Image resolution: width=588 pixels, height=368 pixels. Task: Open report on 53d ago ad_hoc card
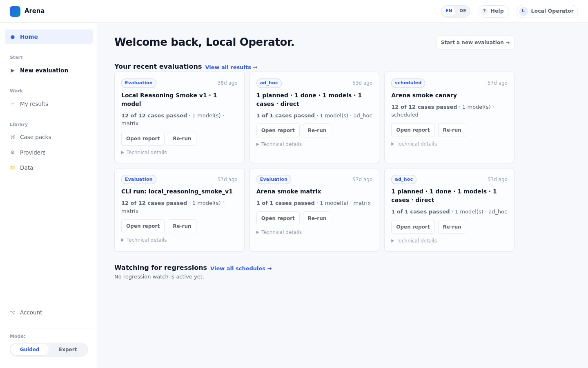click(278, 130)
